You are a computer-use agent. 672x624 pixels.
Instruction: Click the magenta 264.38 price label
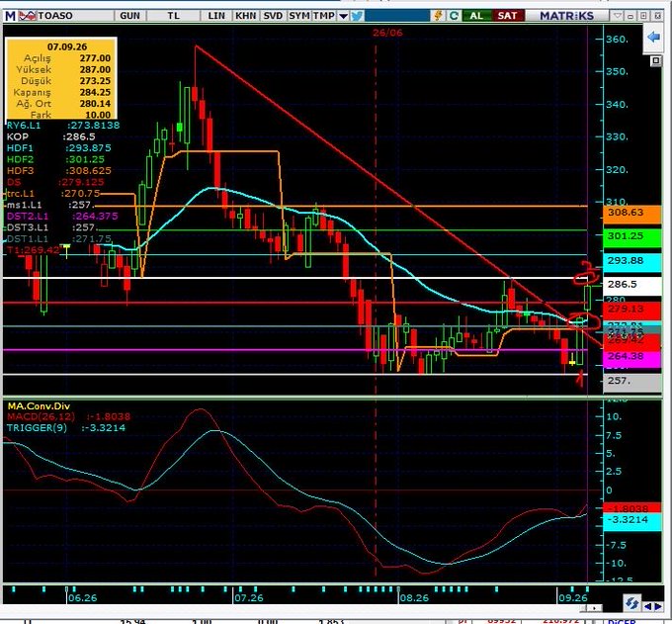click(x=631, y=358)
